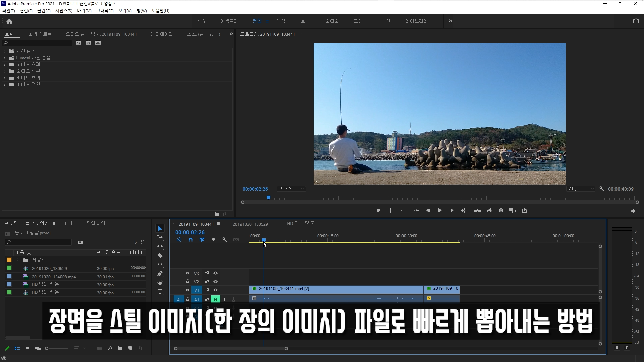Open timeline display settings wrench
644x362 pixels.
point(225,240)
